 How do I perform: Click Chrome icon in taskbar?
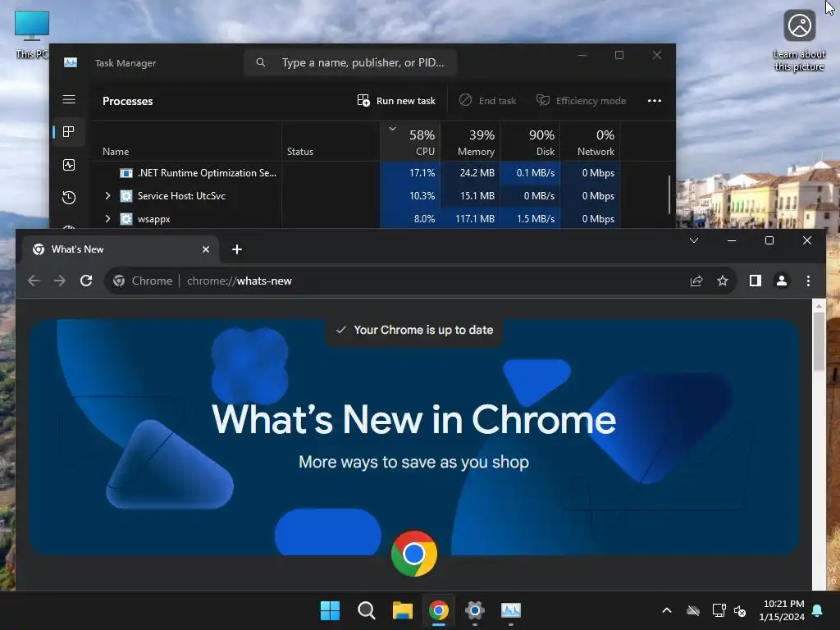[x=439, y=610]
